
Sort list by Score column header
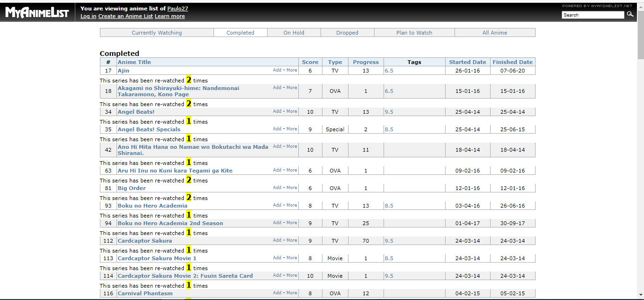coord(310,62)
